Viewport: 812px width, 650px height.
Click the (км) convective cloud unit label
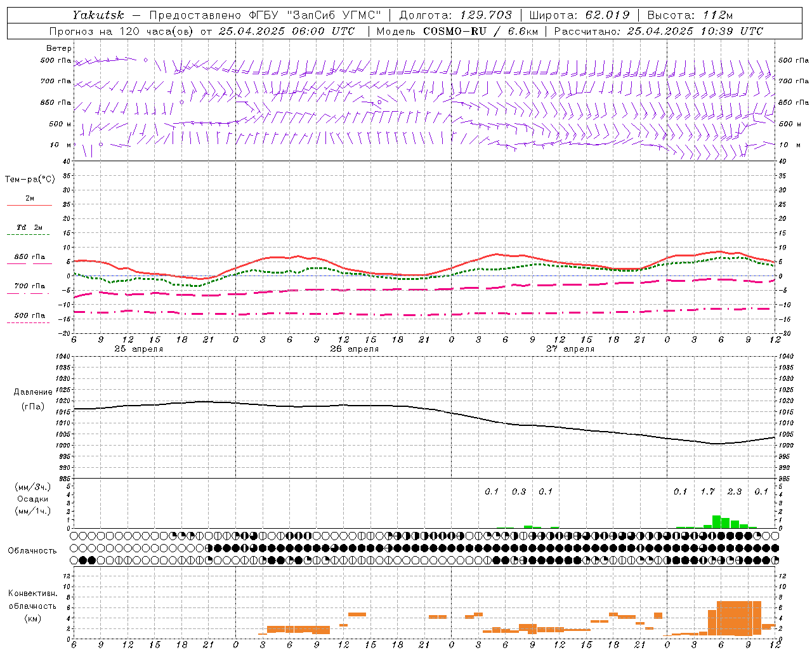pyautogui.click(x=32, y=618)
